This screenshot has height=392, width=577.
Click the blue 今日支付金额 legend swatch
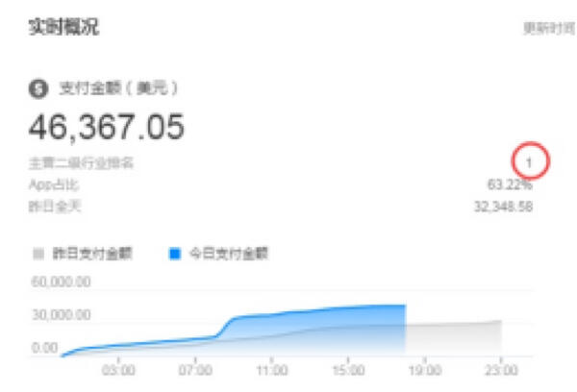pos(175,254)
